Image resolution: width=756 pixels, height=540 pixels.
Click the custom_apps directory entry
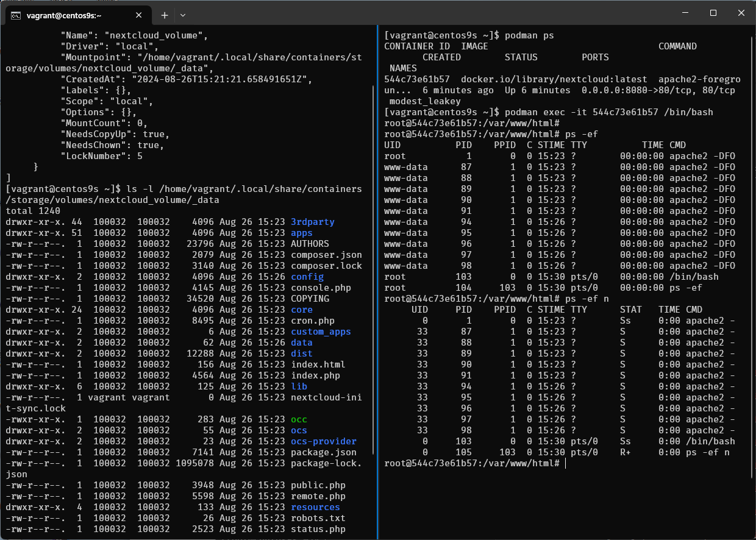(x=321, y=332)
